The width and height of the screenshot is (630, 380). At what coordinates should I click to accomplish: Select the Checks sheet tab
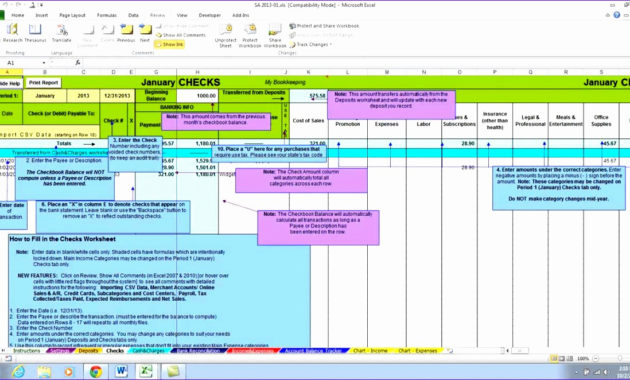(115, 351)
